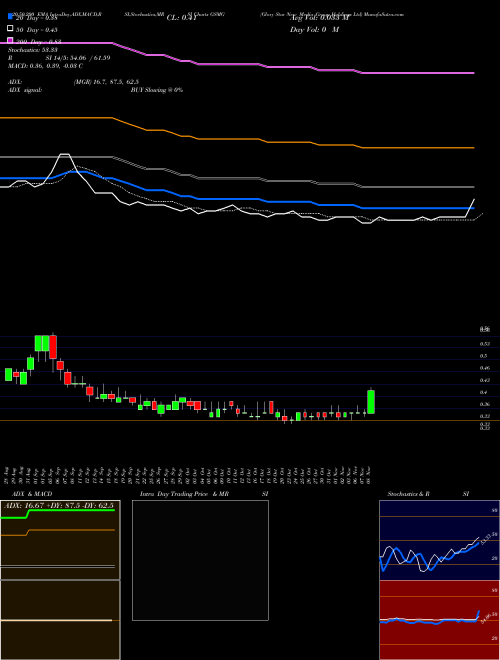Click the 'ADX: 16.67 +DY: 87.5 -DY: 62.5' header

click(61, 506)
